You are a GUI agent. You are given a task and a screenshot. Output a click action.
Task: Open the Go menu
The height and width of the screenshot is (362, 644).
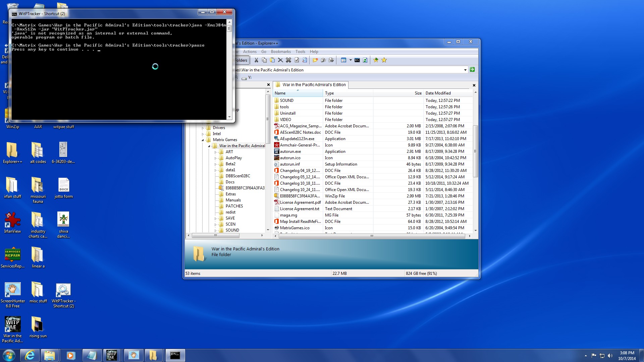[x=264, y=52]
